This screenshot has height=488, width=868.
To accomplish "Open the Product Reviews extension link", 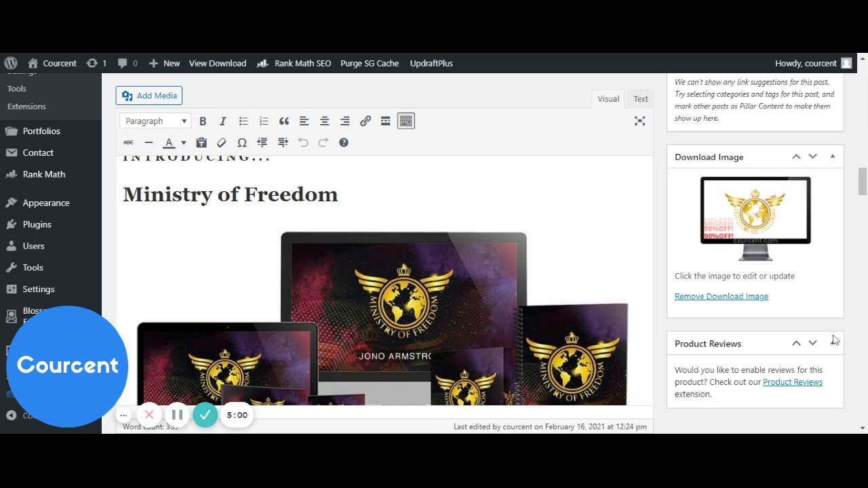I will 793,382.
